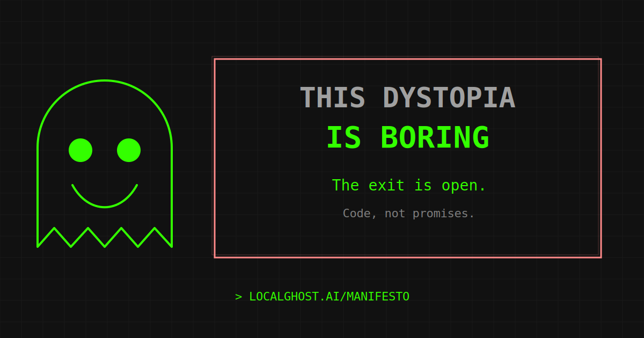The width and height of the screenshot is (644, 338).
Task: Toggle the 'IS BORING' highlighted text
Action: pos(408,137)
